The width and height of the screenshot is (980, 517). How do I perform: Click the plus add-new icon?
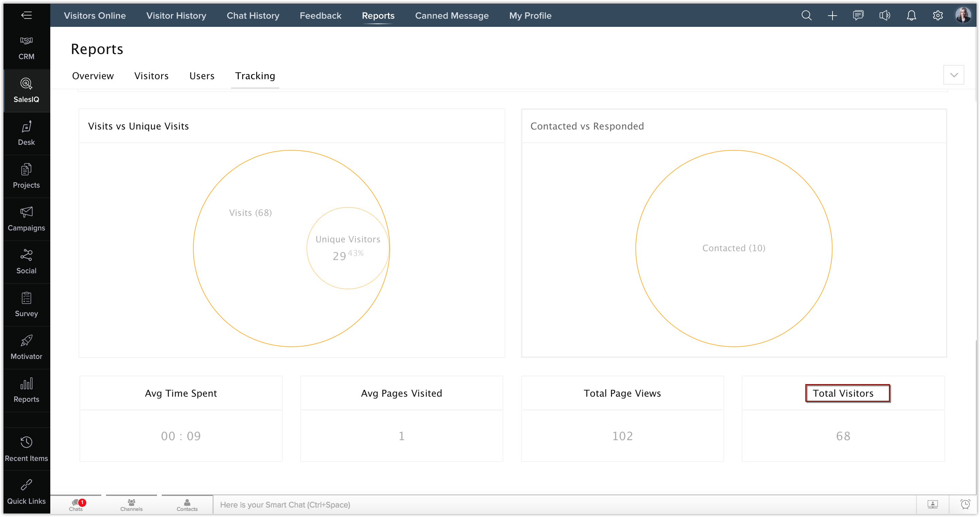click(x=833, y=16)
